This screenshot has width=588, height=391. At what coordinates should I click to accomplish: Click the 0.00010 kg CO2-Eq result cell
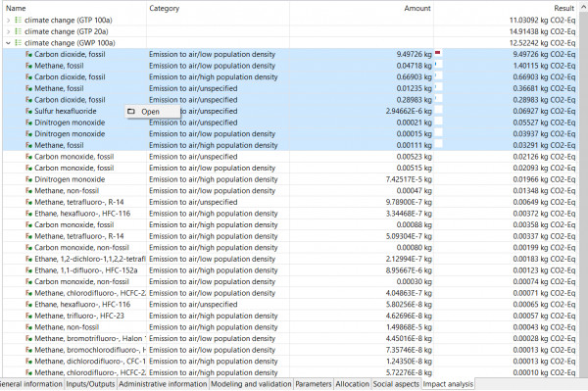544,372
